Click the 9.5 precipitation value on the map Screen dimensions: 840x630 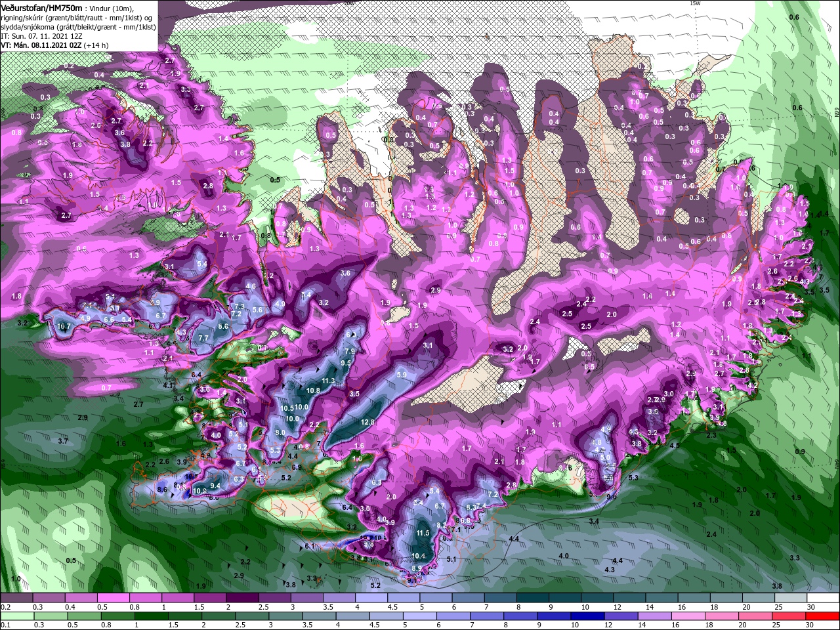pos(346,363)
